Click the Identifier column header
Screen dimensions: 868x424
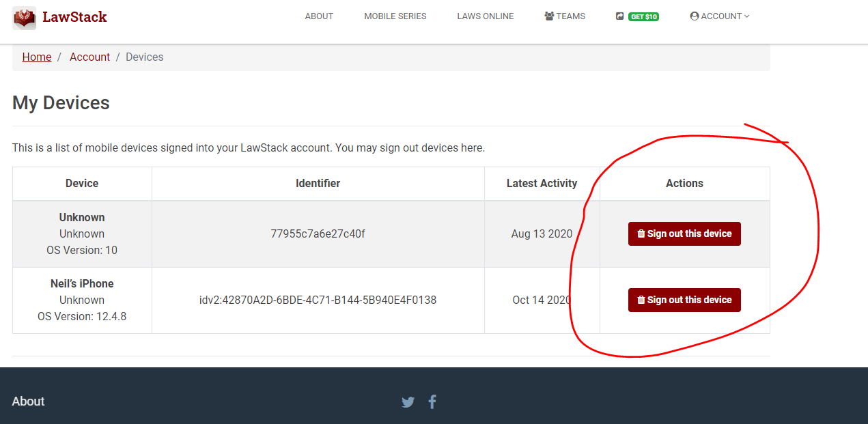point(318,184)
